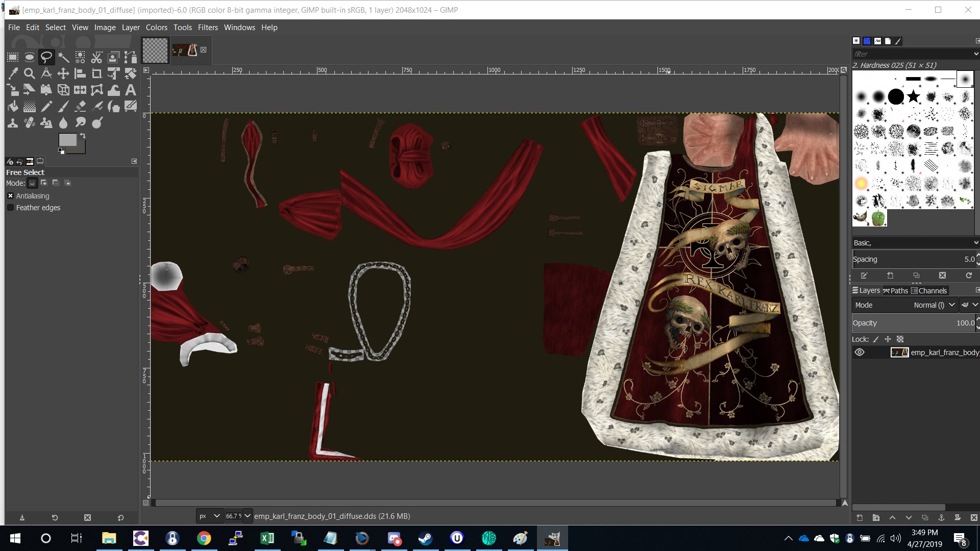The height and width of the screenshot is (551, 980).
Task: Switch to the Fonts tab
Action: (x=877, y=41)
